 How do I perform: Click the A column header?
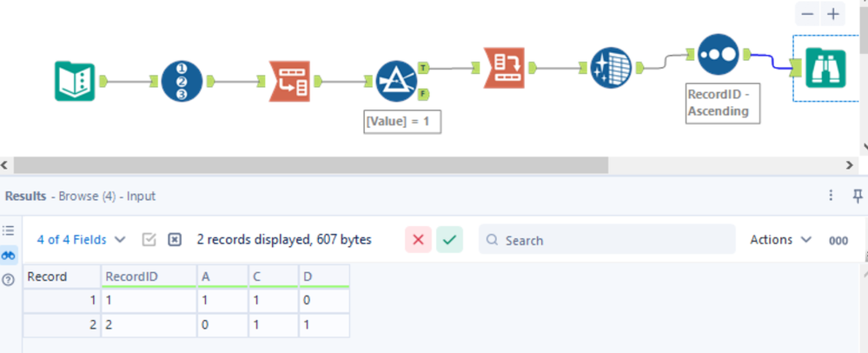point(222,276)
